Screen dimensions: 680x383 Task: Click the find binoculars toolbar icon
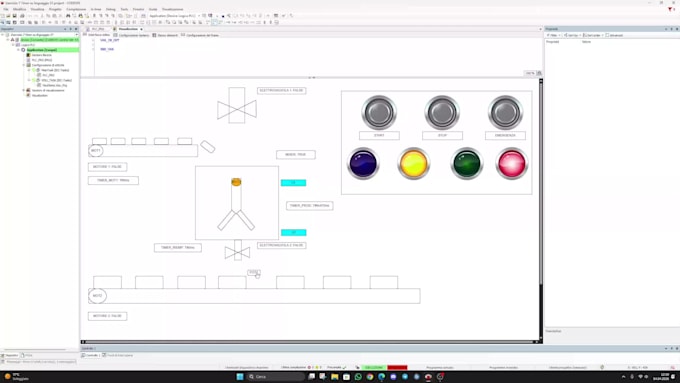tap(68, 16)
